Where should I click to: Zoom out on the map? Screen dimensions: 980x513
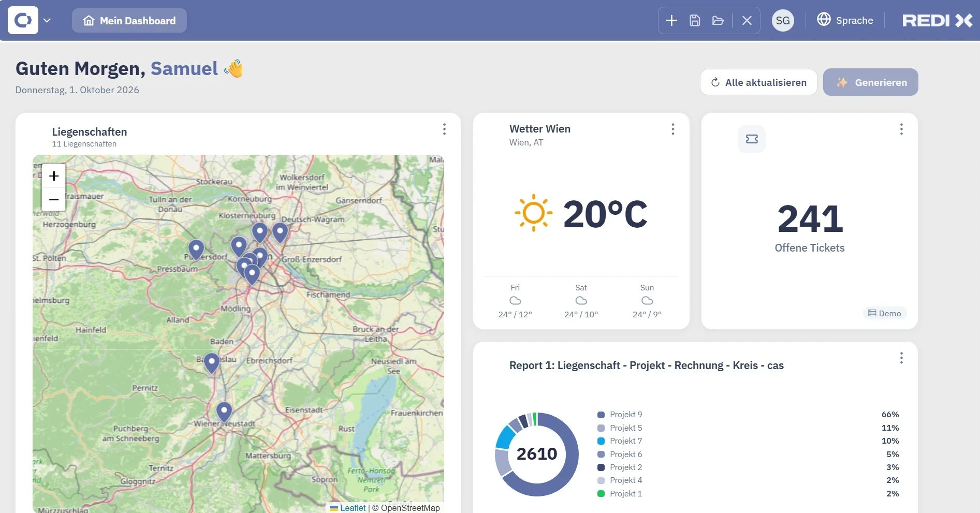click(x=54, y=199)
